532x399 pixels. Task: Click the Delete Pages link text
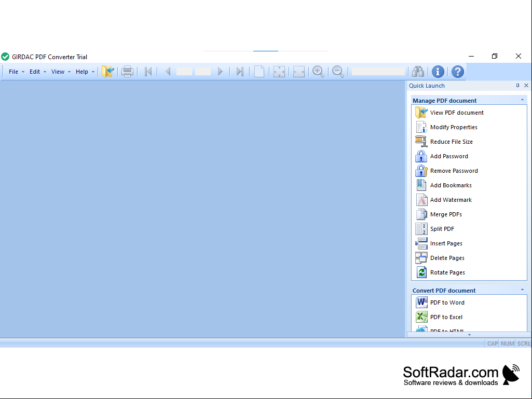point(447,258)
